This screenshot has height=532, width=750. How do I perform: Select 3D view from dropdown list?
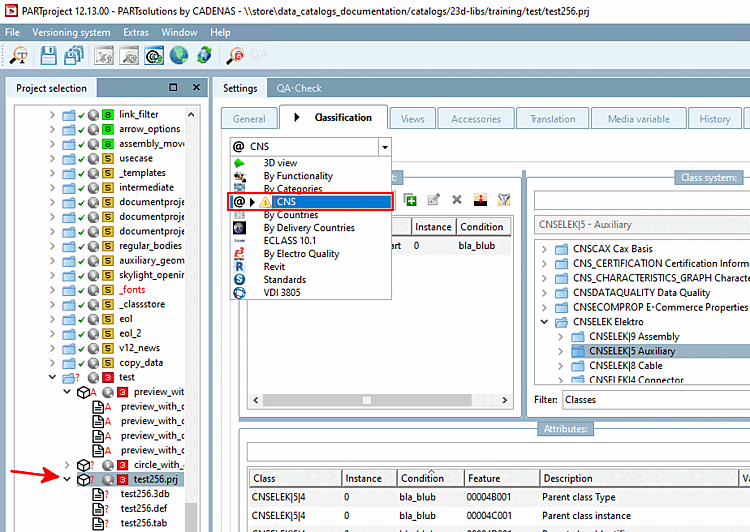coord(280,163)
